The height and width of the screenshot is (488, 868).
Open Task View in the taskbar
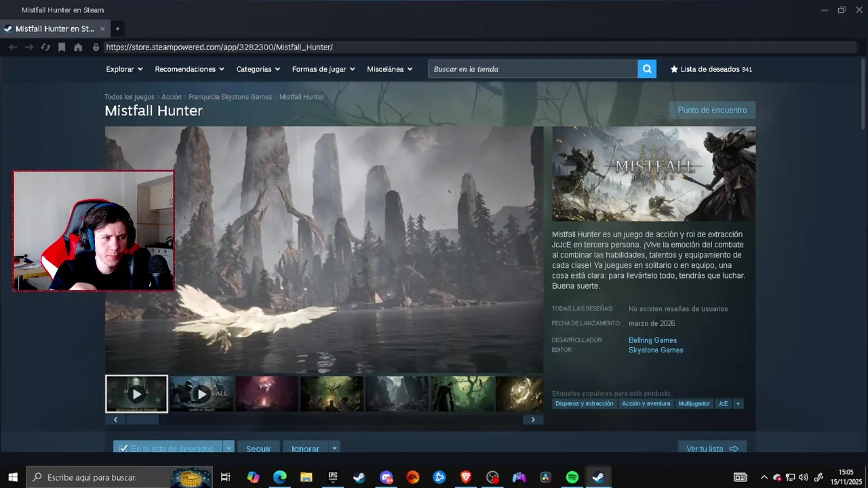(226, 477)
